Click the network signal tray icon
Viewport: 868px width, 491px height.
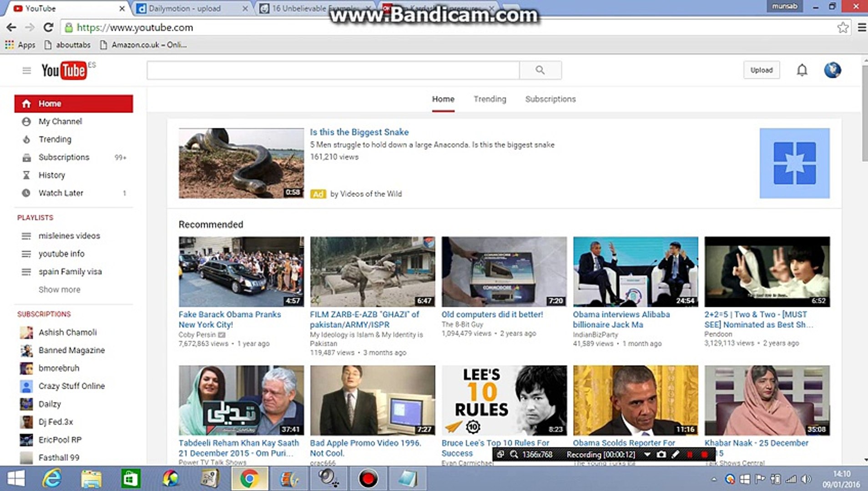pyautogui.click(x=791, y=479)
